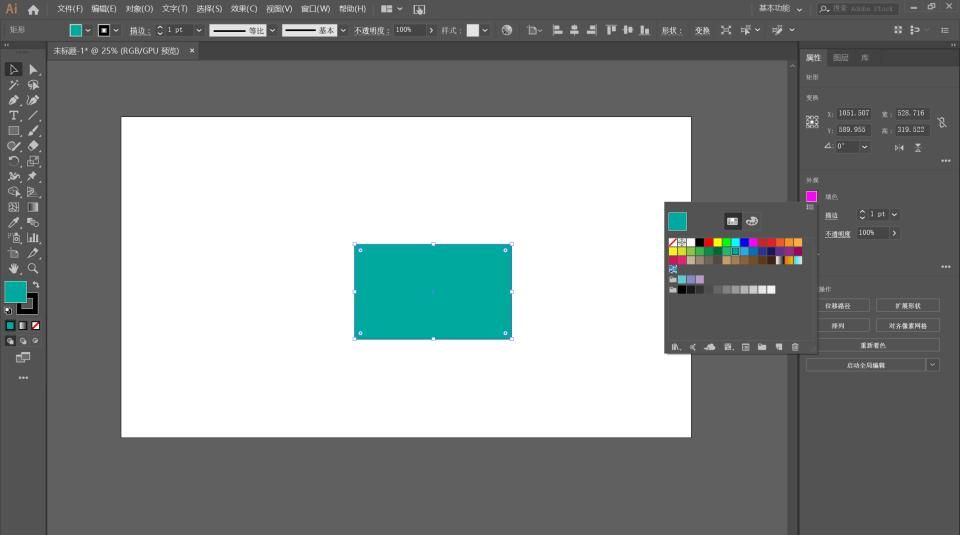Viewport: 960px width, 535px height.
Task: Toggle swatch color mixer palette view
Action: [x=752, y=221]
